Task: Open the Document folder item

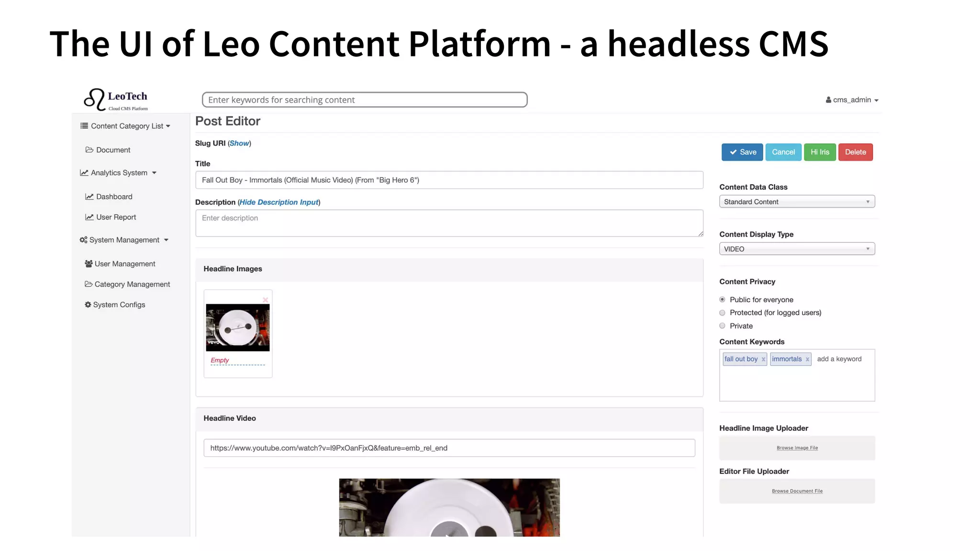Action: pos(113,150)
